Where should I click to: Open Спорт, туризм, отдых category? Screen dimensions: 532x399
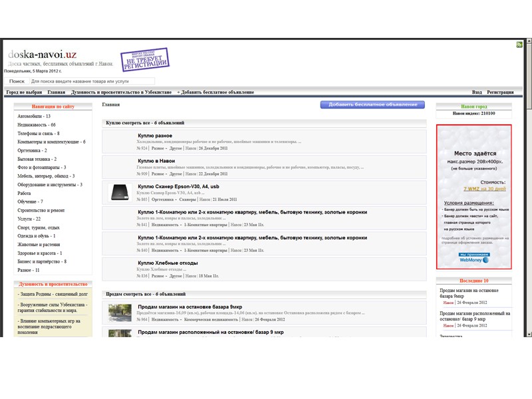tap(39, 227)
